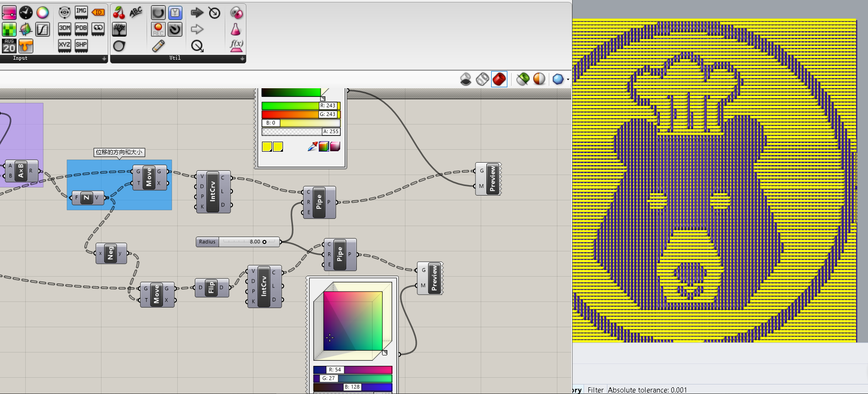Viewport: 868px width, 394px height.
Task: Select the XYZ import coordinates icon
Action: click(64, 46)
